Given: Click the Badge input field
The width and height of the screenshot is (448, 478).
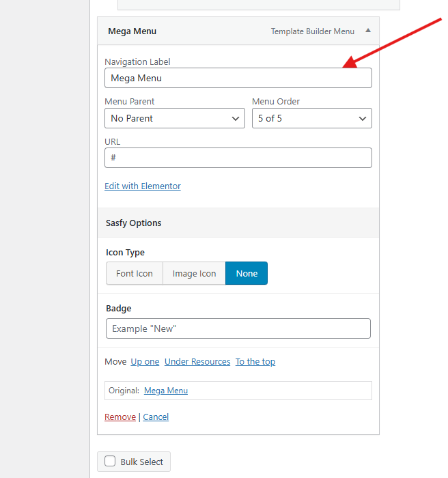Looking at the screenshot, I should (238, 328).
